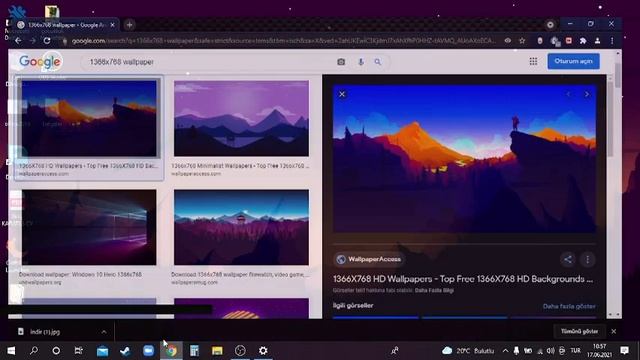640x360 pixels.
Task: Open the Chrome extensions puzzle icon
Action: 583,40
